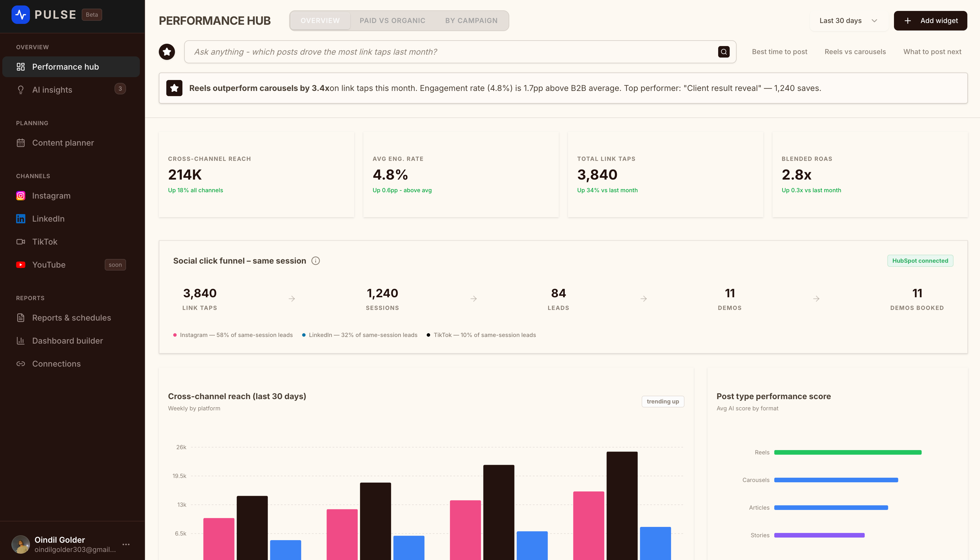980x560 pixels.
Task: Click the black TikTok legend dot
Action: click(x=428, y=335)
